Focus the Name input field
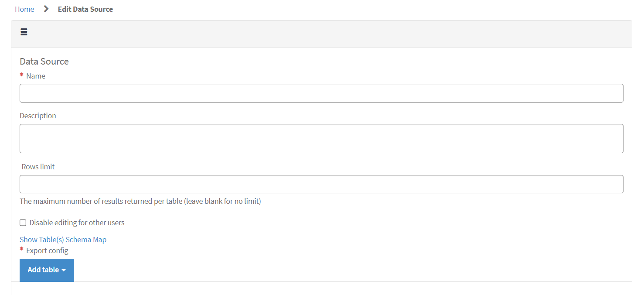This screenshot has height=295, width=644. (321, 93)
